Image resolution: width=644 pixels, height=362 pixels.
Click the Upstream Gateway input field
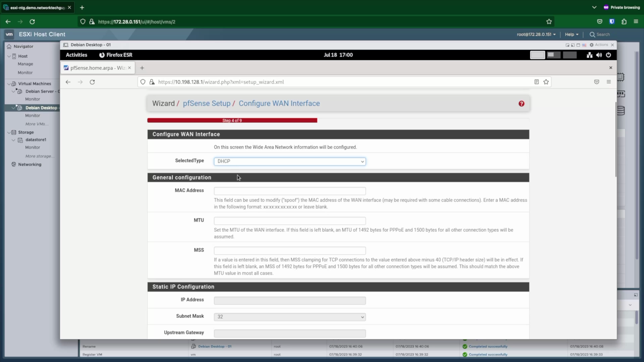[x=290, y=334]
